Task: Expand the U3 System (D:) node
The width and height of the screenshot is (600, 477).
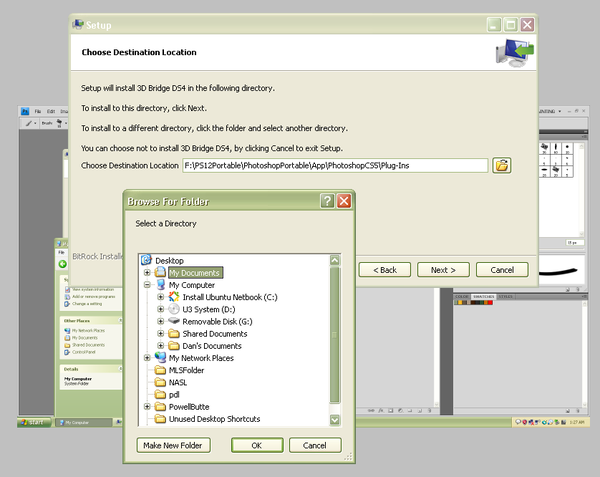Action: (161, 309)
